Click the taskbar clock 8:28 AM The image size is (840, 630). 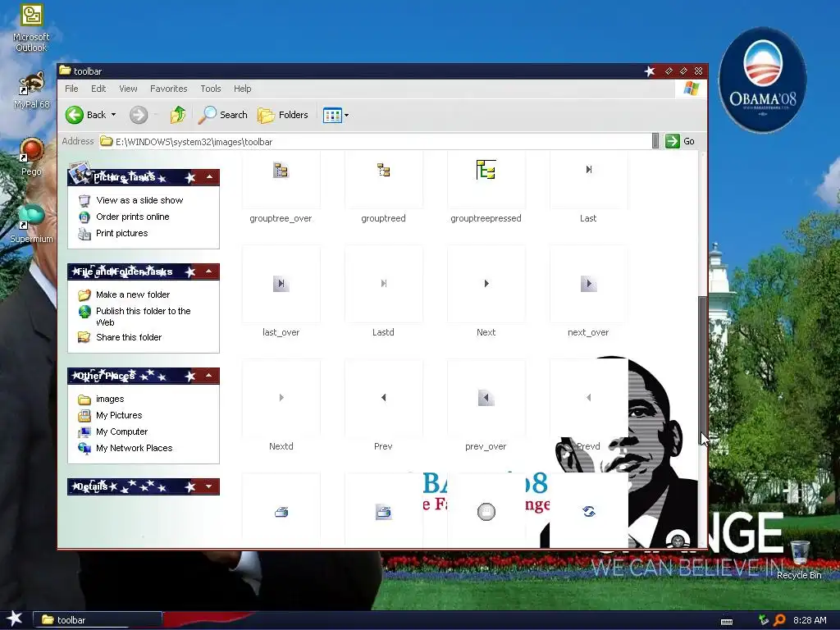point(810,620)
